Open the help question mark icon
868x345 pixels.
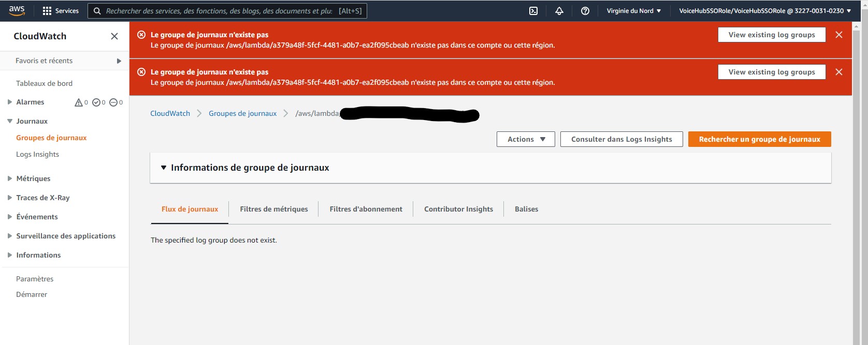click(585, 11)
